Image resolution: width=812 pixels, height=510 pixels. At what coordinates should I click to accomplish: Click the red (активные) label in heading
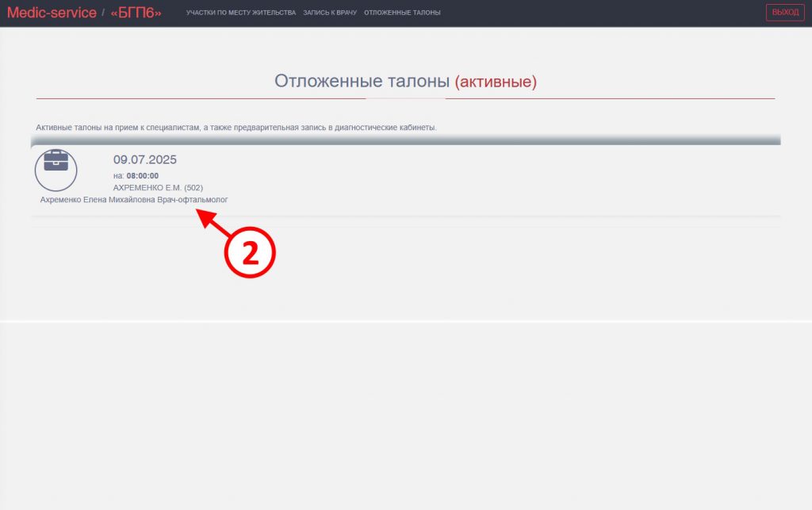click(496, 81)
